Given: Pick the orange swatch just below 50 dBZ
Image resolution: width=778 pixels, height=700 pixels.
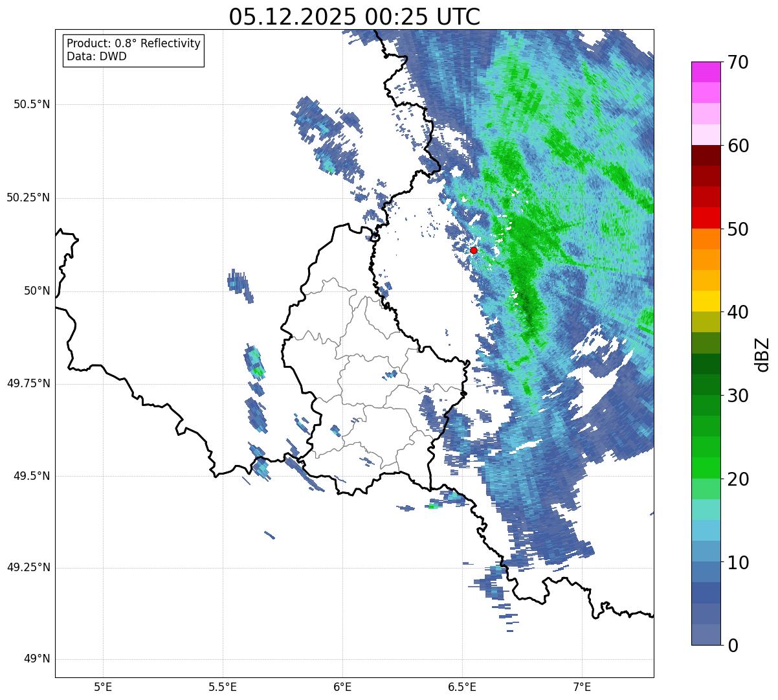Looking at the screenshot, I should tap(706, 239).
